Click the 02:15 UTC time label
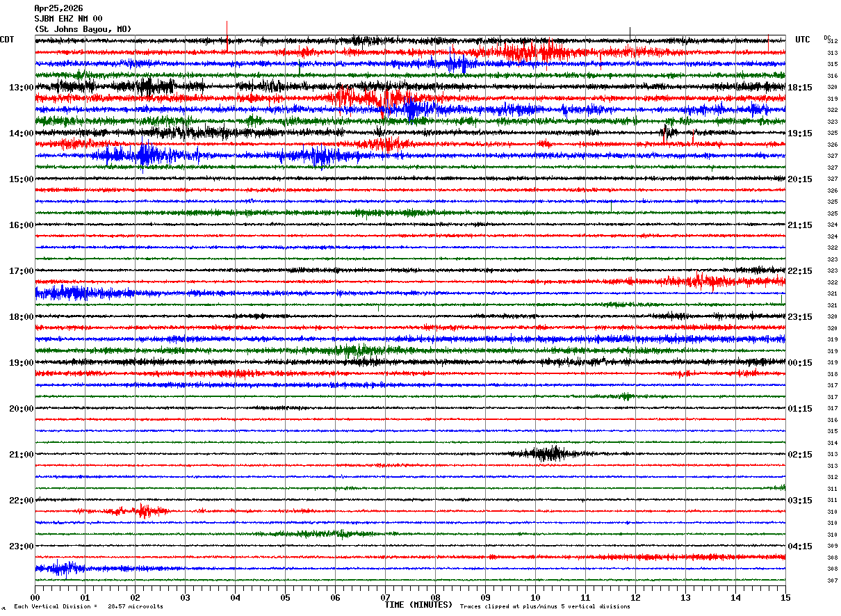Screen dimensions: 841x616 tap(800, 455)
